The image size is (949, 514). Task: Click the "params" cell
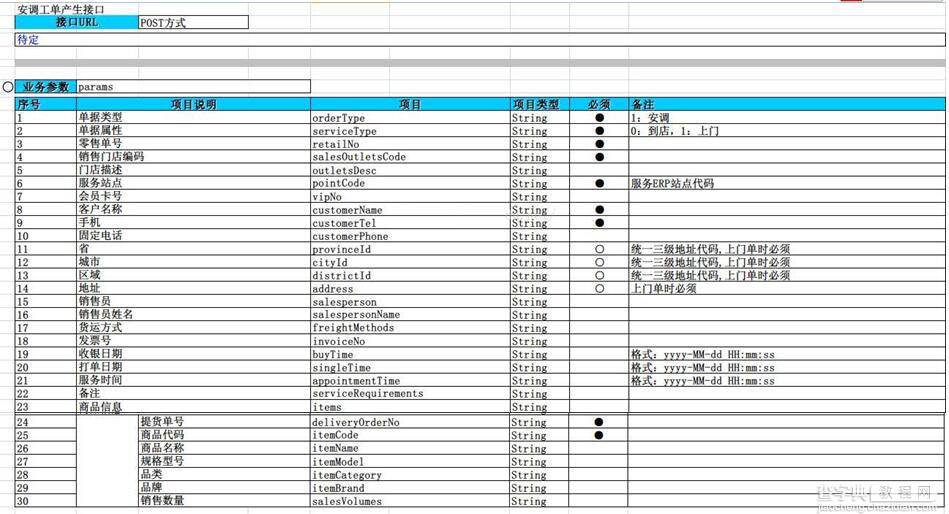pyautogui.click(x=193, y=87)
